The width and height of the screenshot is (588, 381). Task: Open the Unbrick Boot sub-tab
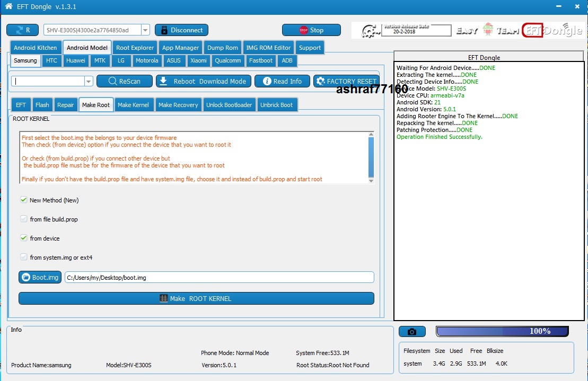(x=276, y=105)
